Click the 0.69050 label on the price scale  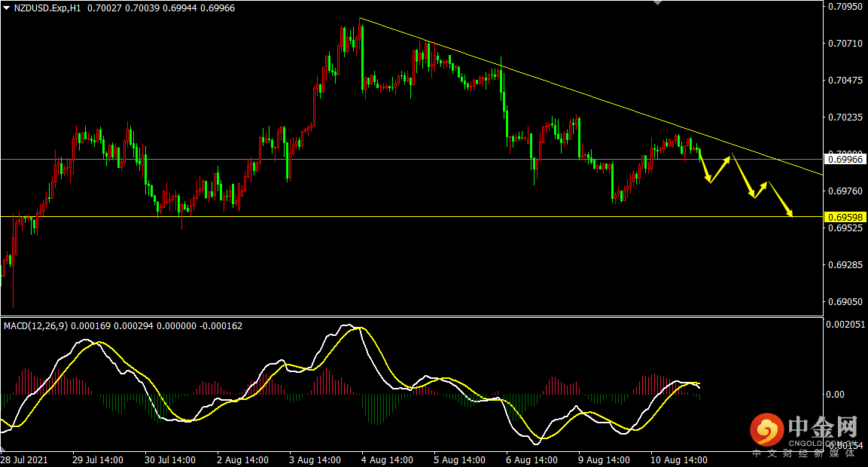[845, 302]
